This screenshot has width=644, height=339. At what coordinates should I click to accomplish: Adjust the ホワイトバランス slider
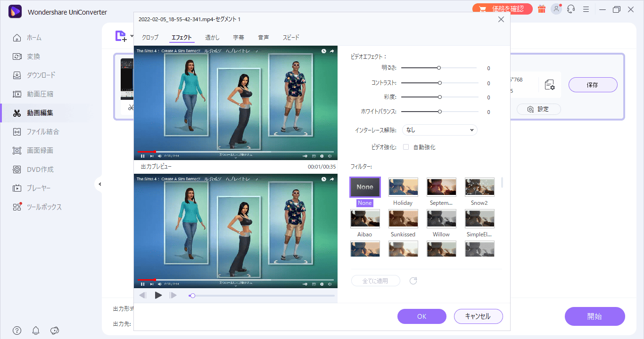pyautogui.click(x=439, y=112)
